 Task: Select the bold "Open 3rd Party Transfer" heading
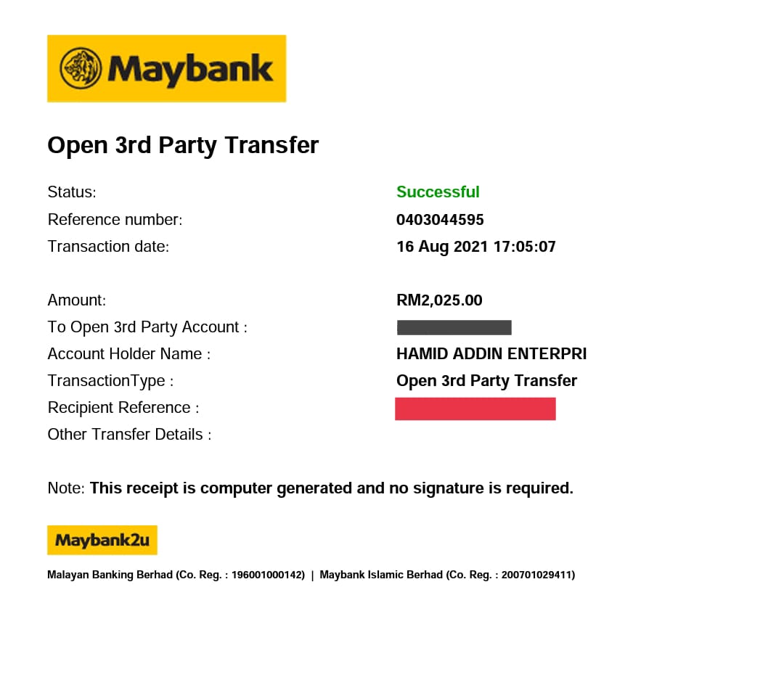[183, 145]
